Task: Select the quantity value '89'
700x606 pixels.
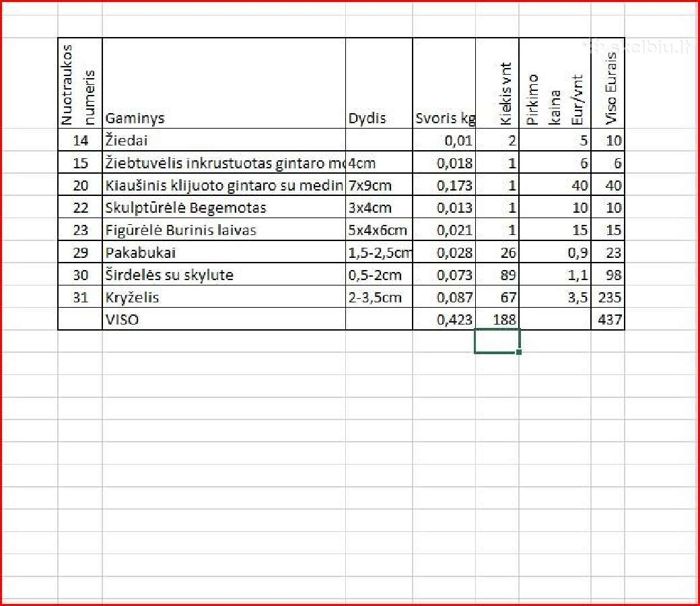Action: [497, 275]
